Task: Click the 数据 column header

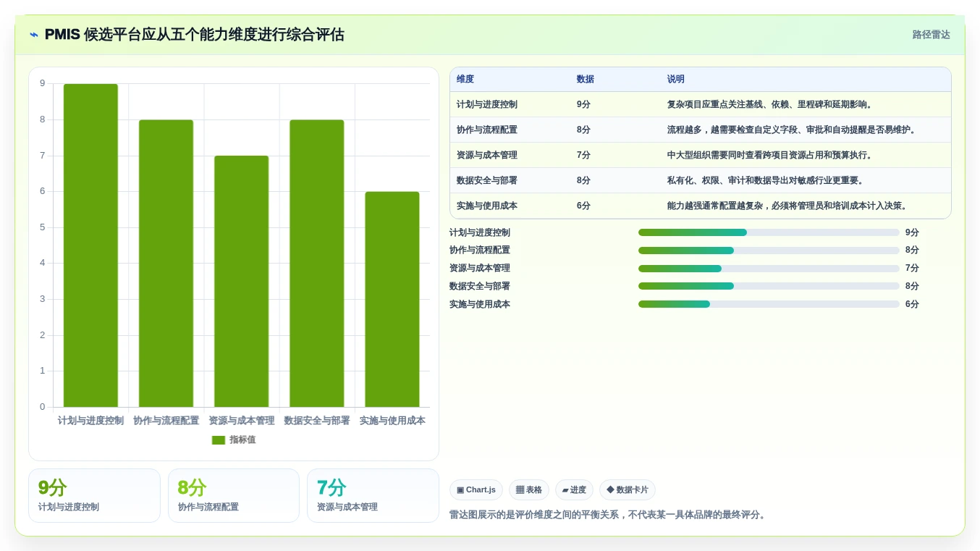Action: 586,80
